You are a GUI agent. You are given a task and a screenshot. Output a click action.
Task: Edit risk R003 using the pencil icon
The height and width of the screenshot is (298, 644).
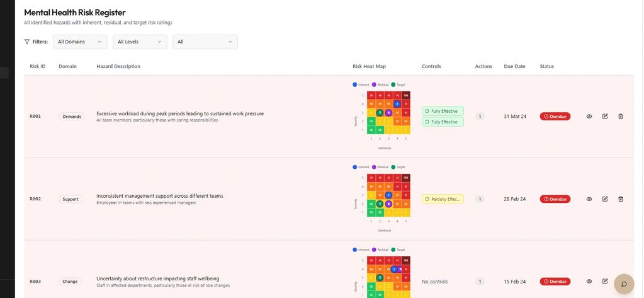coord(605,282)
